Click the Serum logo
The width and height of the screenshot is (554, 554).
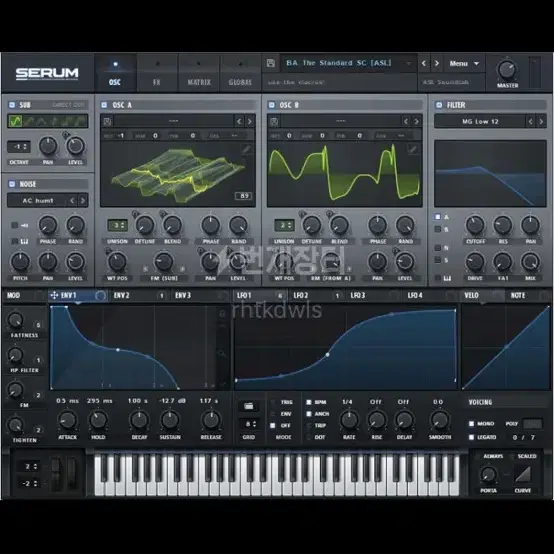[x=47, y=73]
